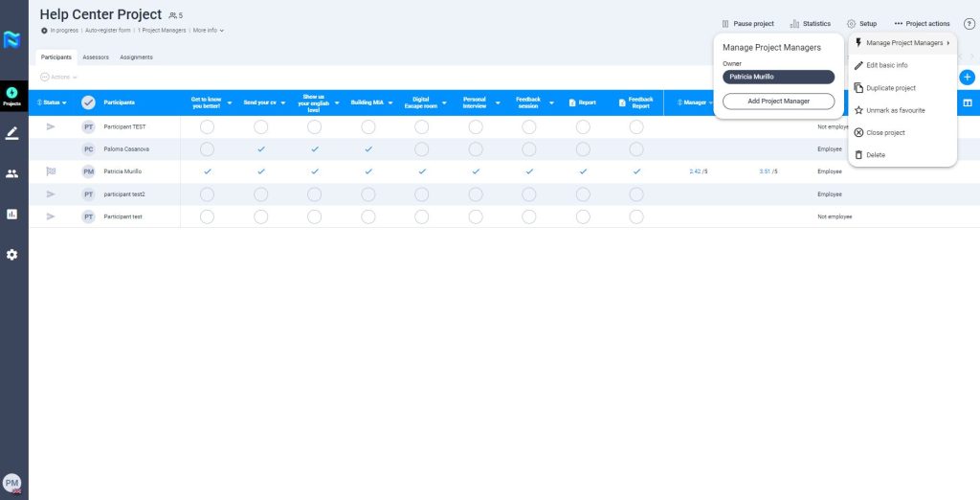980x500 pixels.
Task: Open the PM user avatar at bottom left
Action: (11, 484)
